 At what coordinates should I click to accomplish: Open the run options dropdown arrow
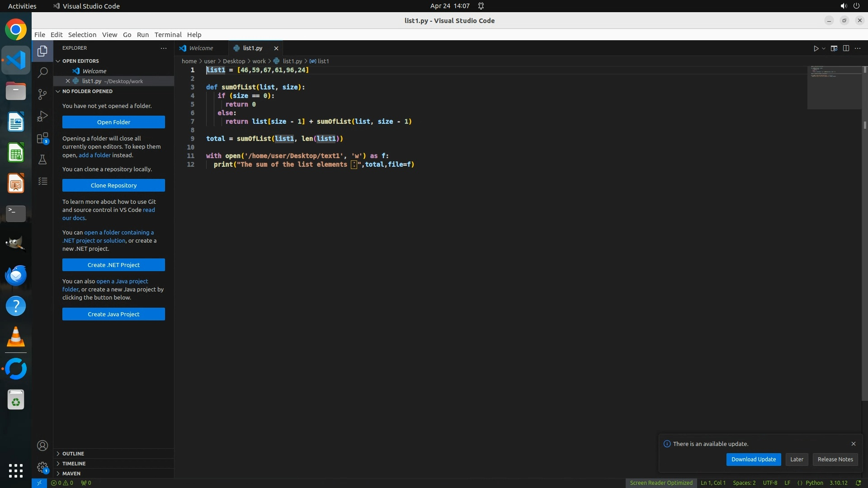824,48
